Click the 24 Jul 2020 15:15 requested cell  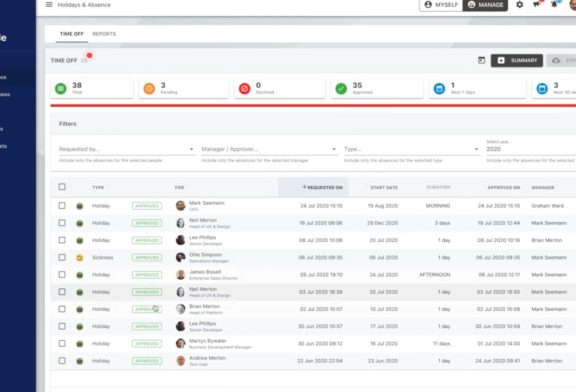321,206
